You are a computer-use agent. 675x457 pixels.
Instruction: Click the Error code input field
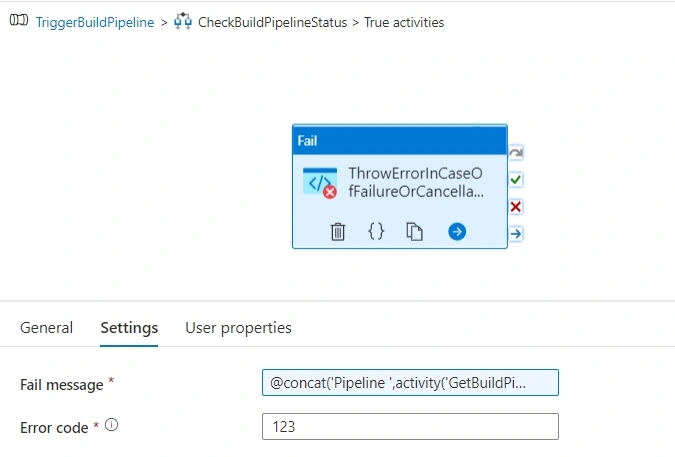tap(410, 426)
